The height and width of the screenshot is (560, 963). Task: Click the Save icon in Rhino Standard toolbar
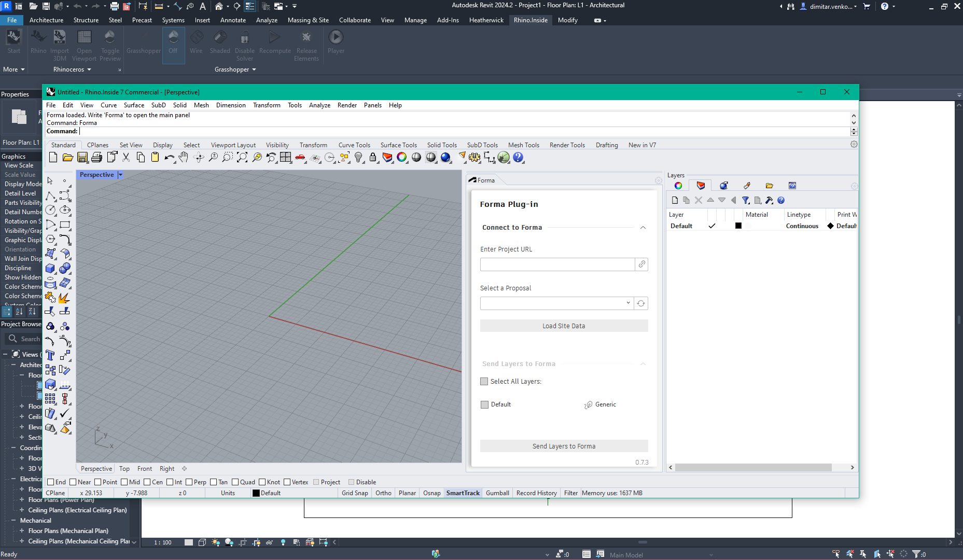(x=82, y=158)
